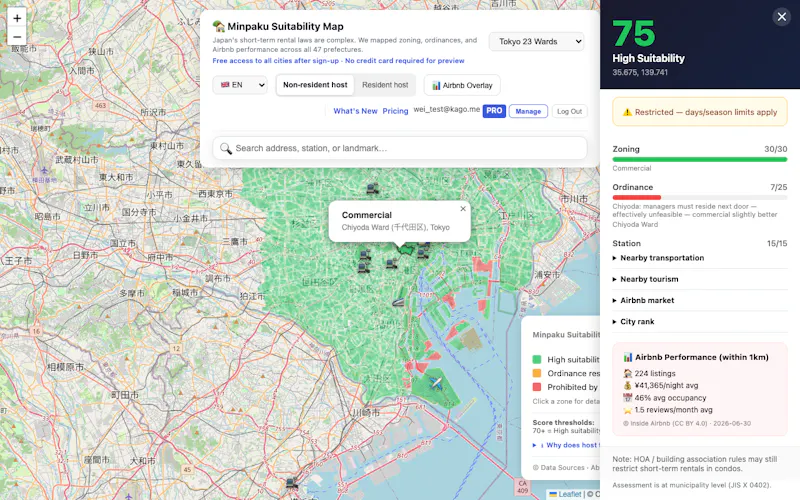Click the 'Restricted — days/season limits apply' banner
Screen dimensions: 800x500
(699, 112)
